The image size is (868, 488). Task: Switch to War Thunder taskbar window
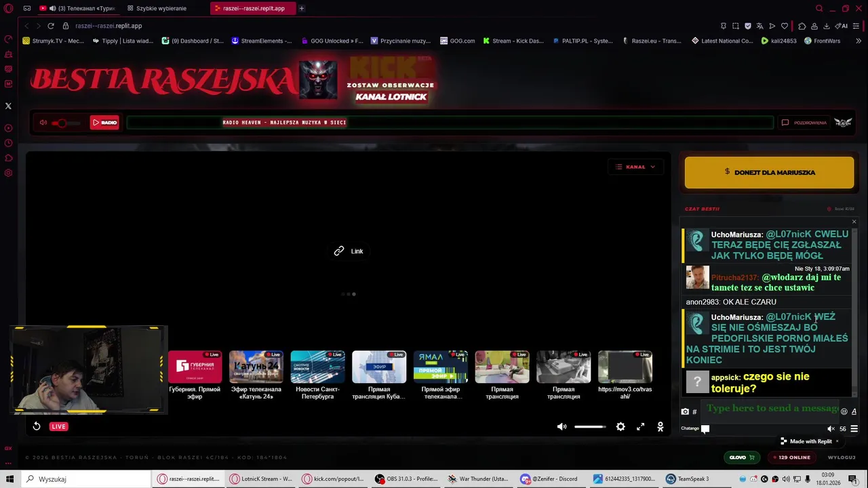(x=479, y=479)
